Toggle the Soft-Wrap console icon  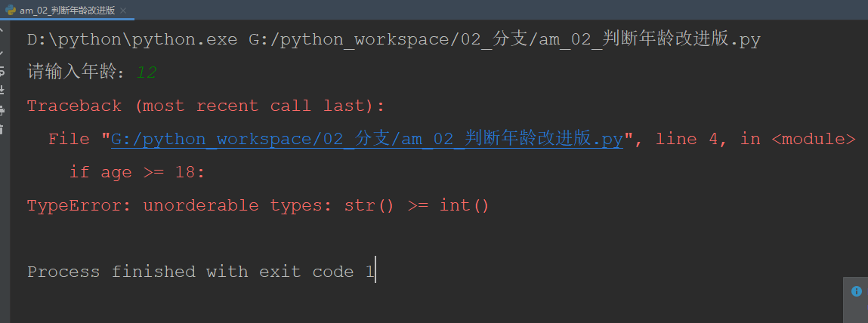(2, 71)
